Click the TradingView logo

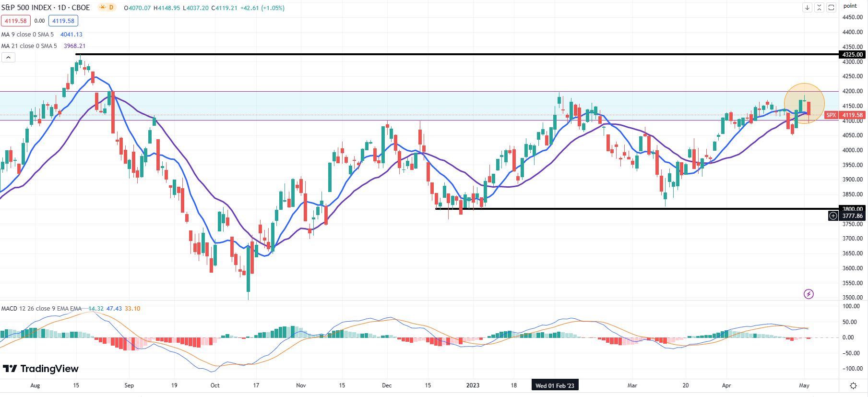41,369
